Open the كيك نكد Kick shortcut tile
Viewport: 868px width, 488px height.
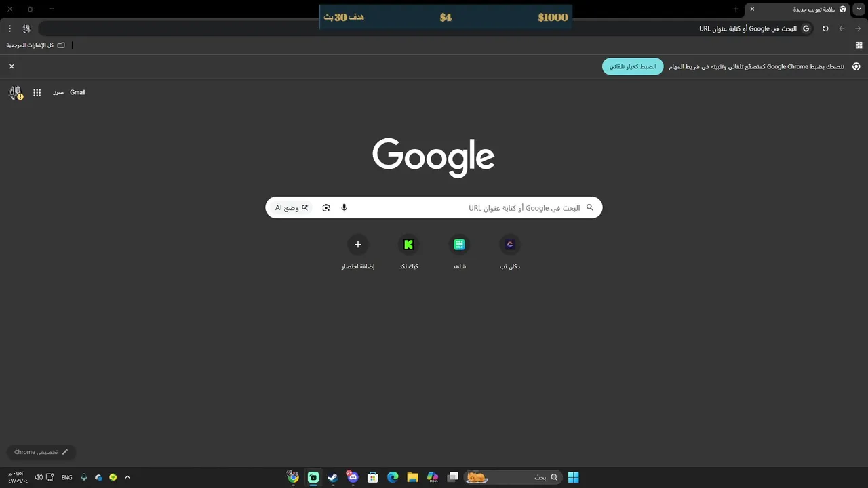coord(408,253)
